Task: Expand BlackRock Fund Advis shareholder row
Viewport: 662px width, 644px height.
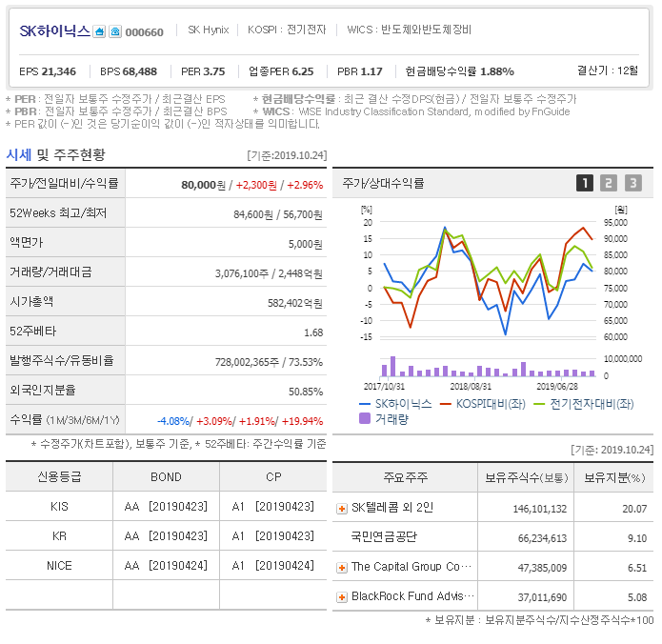Action: pos(342,597)
